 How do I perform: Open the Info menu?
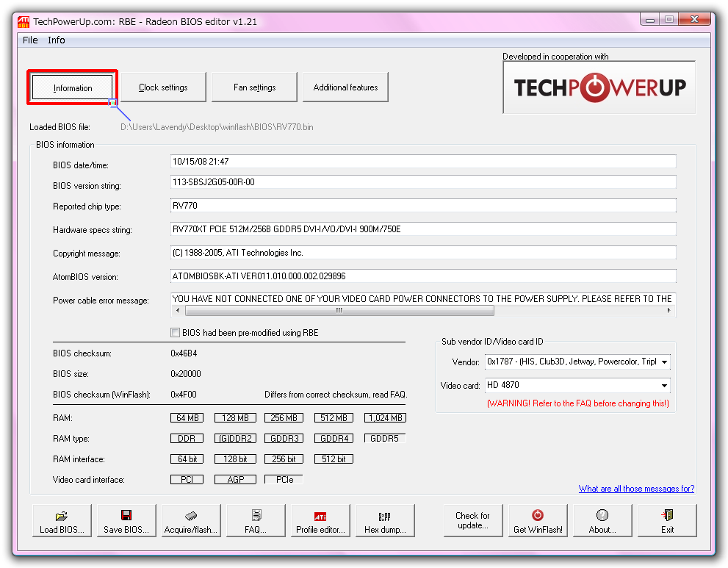click(x=56, y=40)
